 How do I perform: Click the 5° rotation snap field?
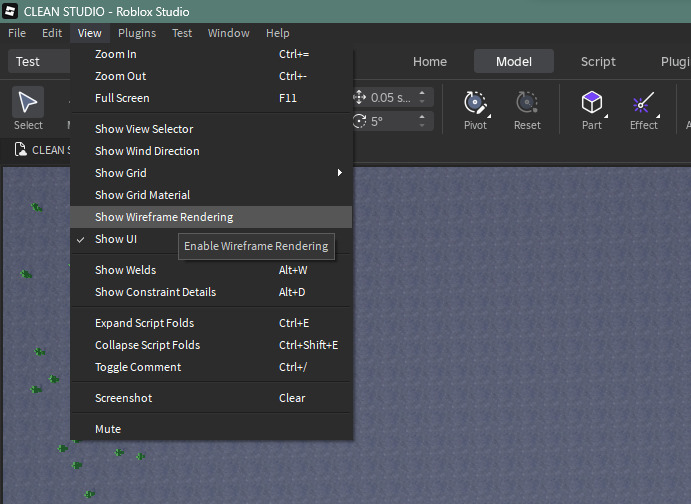(x=390, y=121)
